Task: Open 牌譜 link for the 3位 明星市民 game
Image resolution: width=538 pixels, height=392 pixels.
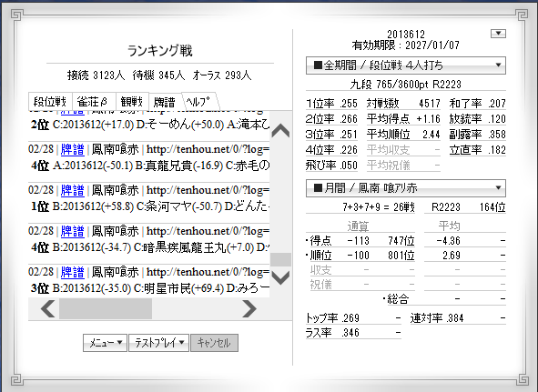Action: pyautogui.click(x=73, y=272)
